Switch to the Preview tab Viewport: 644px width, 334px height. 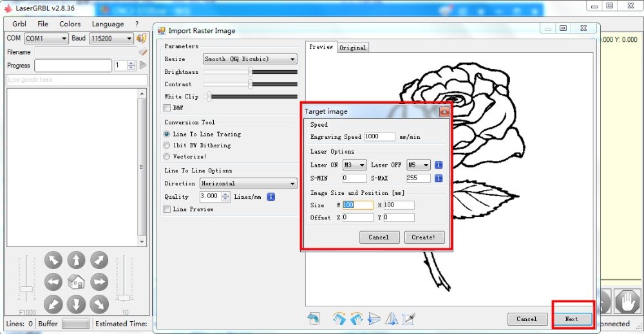pos(321,47)
